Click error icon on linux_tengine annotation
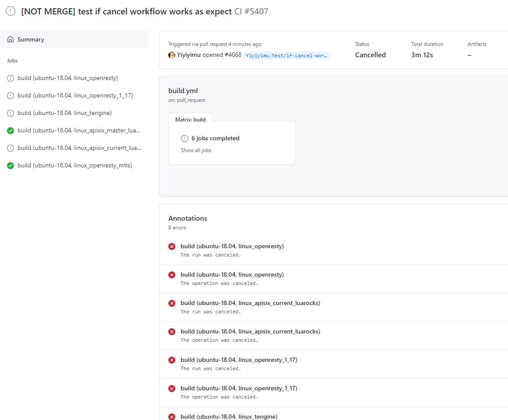508x420 pixels. pos(172,417)
